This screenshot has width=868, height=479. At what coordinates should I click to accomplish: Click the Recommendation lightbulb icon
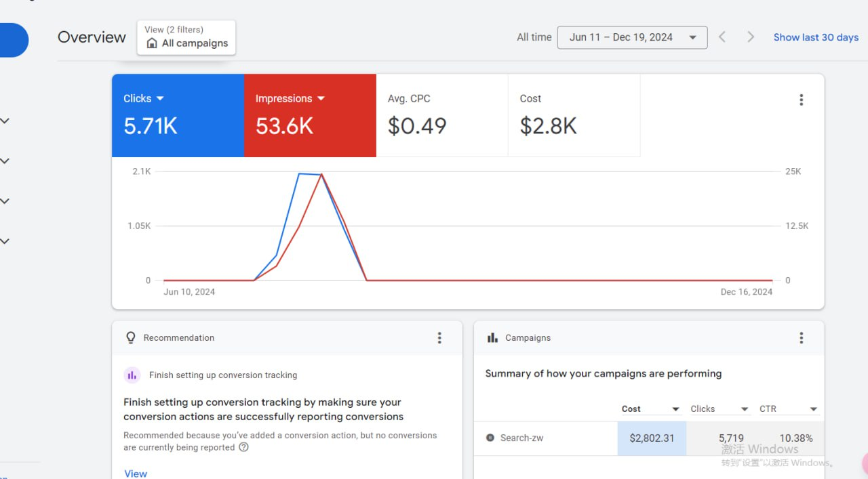click(131, 337)
